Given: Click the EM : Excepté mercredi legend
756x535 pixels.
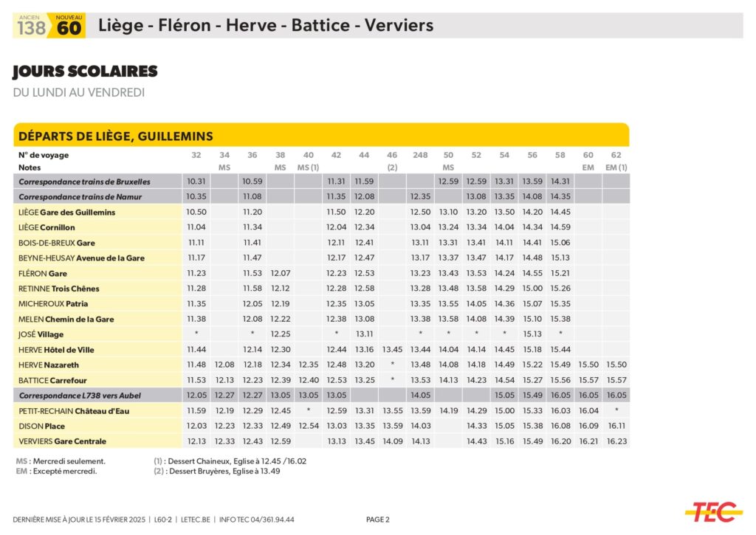Looking at the screenshot, I should [x=56, y=471].
